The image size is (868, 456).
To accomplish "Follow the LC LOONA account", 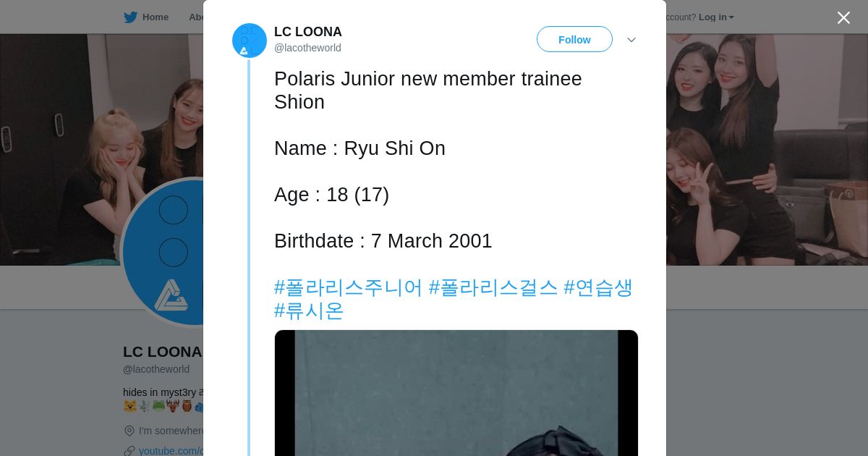I will coord(574,40).
